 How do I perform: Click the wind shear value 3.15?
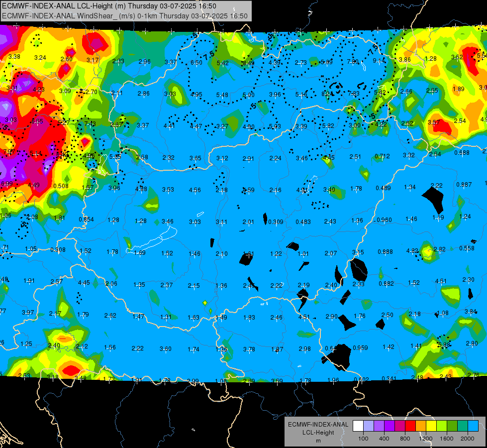click(358, 252)
